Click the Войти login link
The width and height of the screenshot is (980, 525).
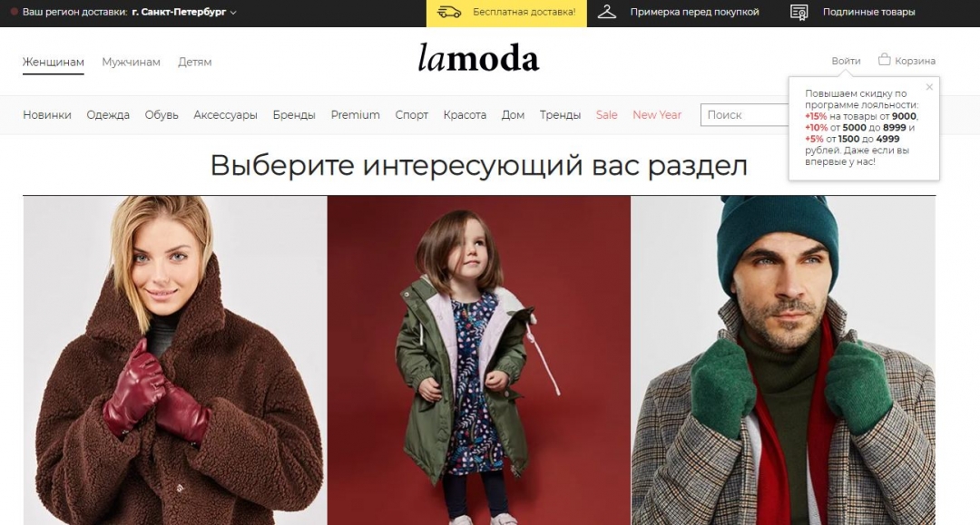coord(846,61)
